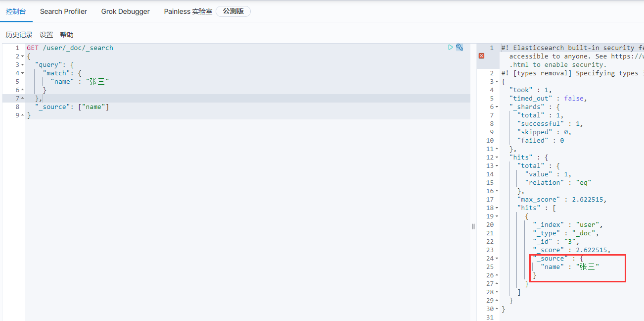This screenshot has height=321, width=644.
Task: Fold the inner "hits" array on line 18
Action: click(497, 208)
